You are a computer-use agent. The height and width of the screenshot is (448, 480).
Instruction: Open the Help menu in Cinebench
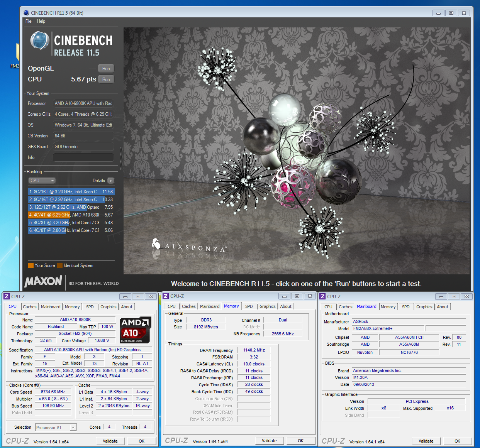pos(41,21)
